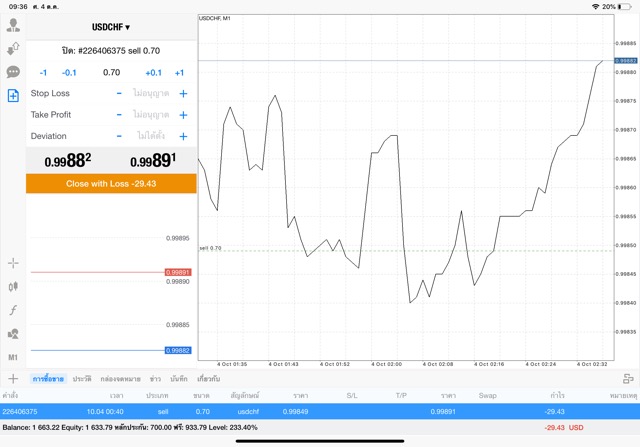The height and width of the screenshot is (447, 640).
Task: Increase volume by 0.1
Action: point(153,73)
